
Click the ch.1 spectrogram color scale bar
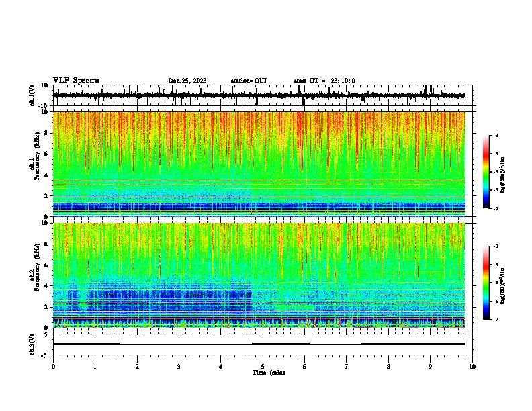486,172
